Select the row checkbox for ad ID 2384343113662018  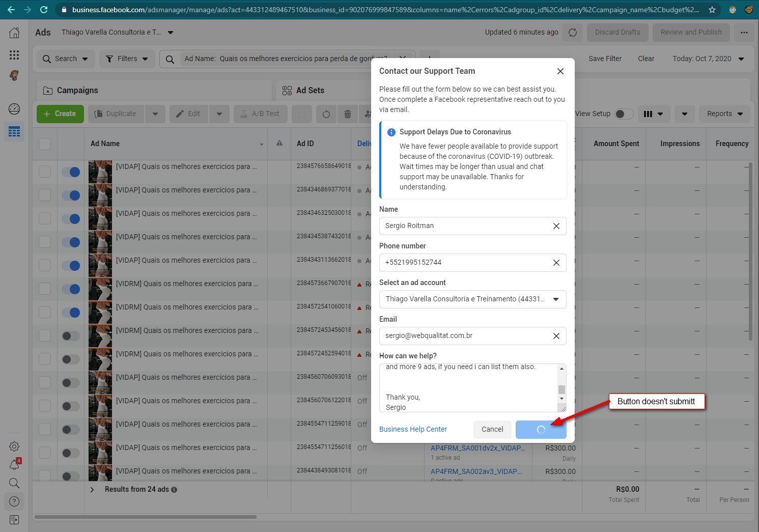pos(45,266)
